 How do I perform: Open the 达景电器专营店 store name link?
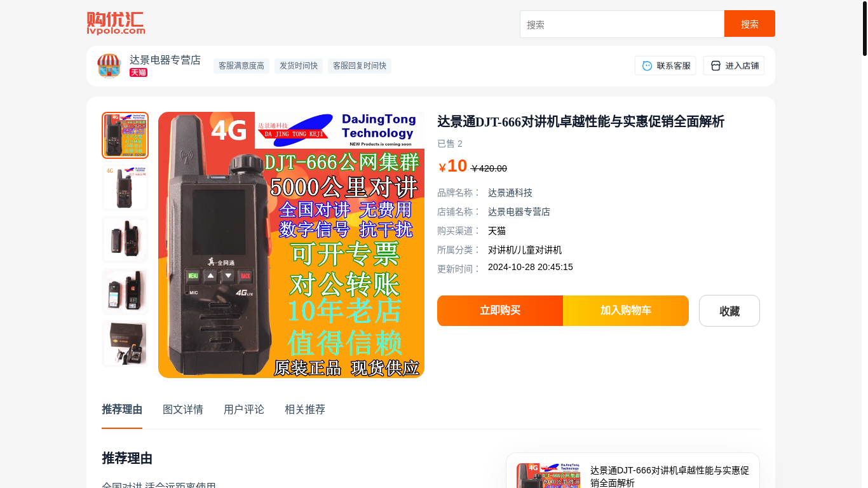click(165, 60)
